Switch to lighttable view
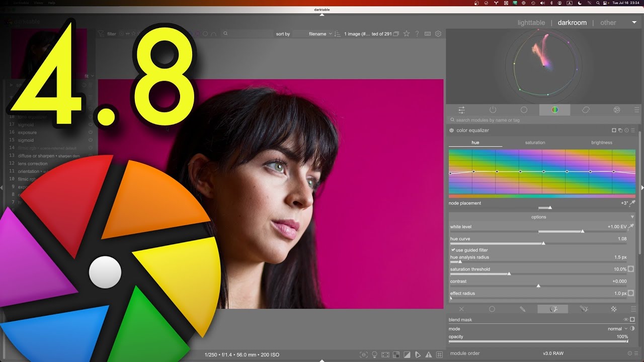Screen dimensions: 644x362 tap(531, 23)
